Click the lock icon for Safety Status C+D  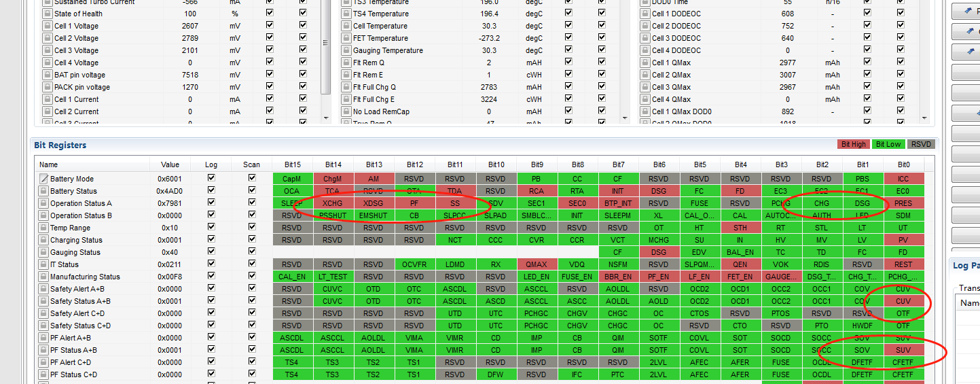tap(44, 326)
